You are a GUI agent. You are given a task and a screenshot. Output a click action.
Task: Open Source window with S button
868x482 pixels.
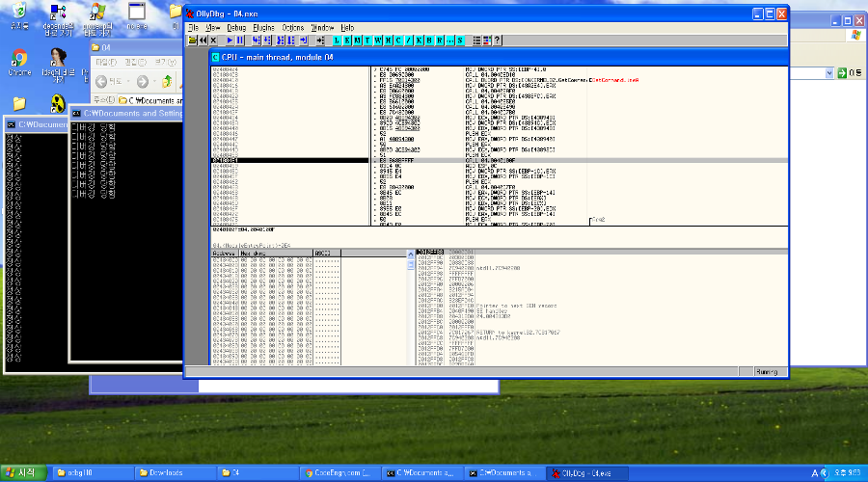460,40
